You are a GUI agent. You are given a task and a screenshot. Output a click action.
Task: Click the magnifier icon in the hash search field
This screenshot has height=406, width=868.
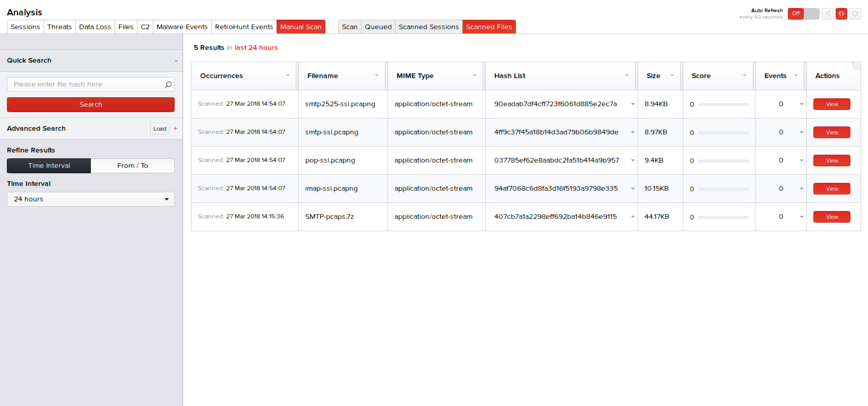coord(168,84)
